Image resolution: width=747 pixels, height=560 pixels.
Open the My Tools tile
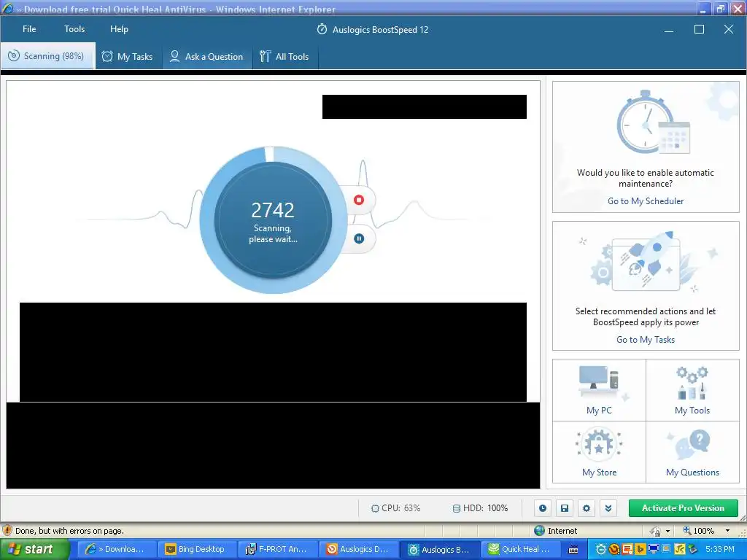(692, 390)
